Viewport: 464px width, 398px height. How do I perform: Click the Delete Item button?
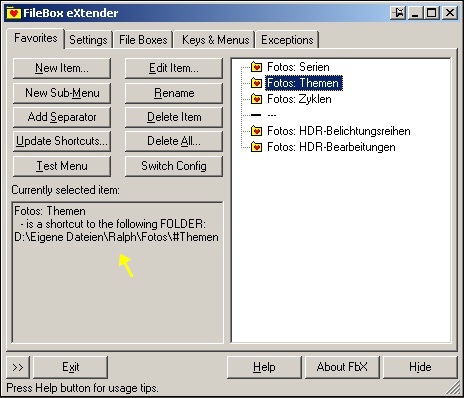174,117
